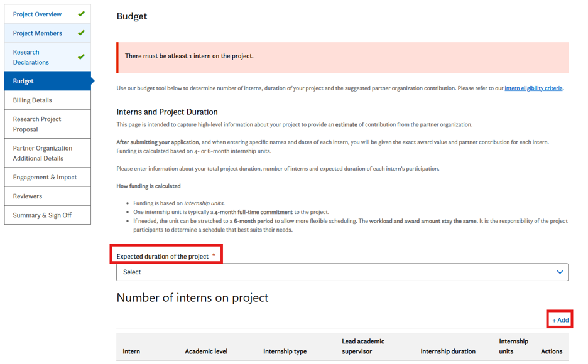
Task: Go to Project Members section
Action: pyautogui.click(x=48, y=33)
